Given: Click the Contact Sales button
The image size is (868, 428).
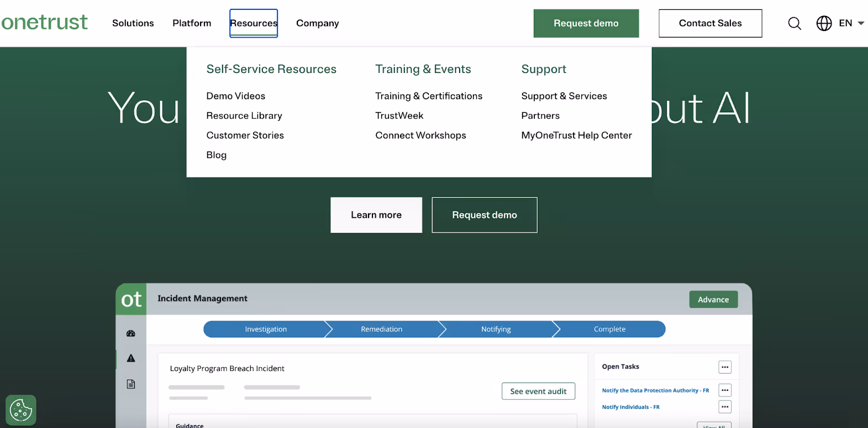Looking at the screenshot, I should 711,23.
